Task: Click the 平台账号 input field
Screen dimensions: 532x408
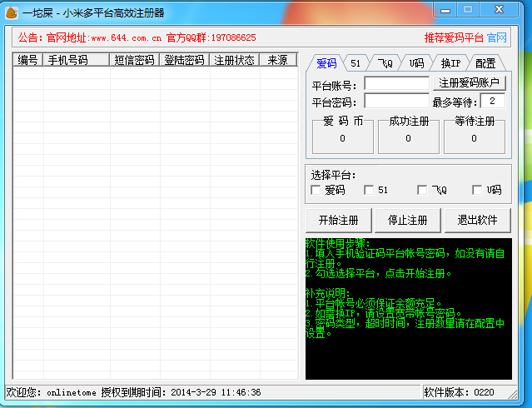Action: [395, 84]
